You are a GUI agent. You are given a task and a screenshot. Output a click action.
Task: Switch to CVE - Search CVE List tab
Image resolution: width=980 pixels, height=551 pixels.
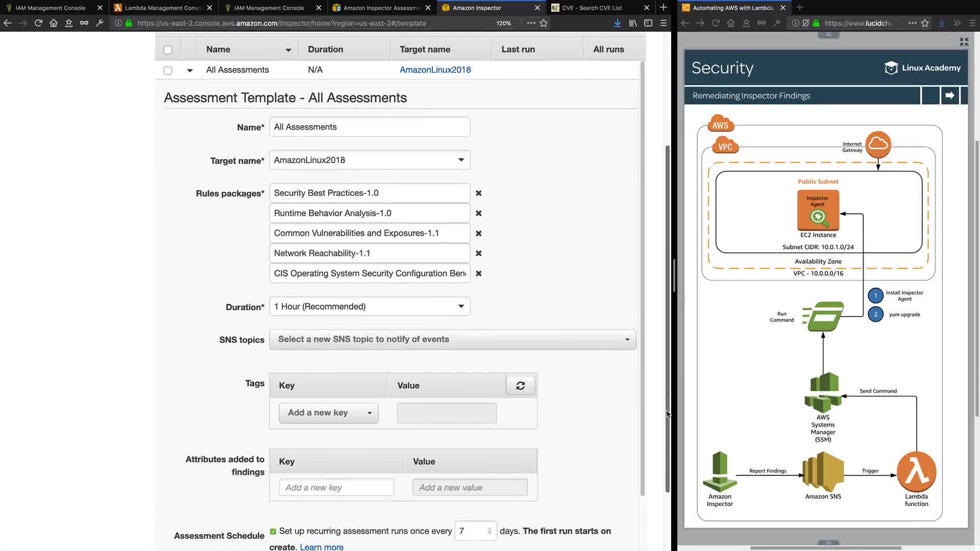pos(592,8)
